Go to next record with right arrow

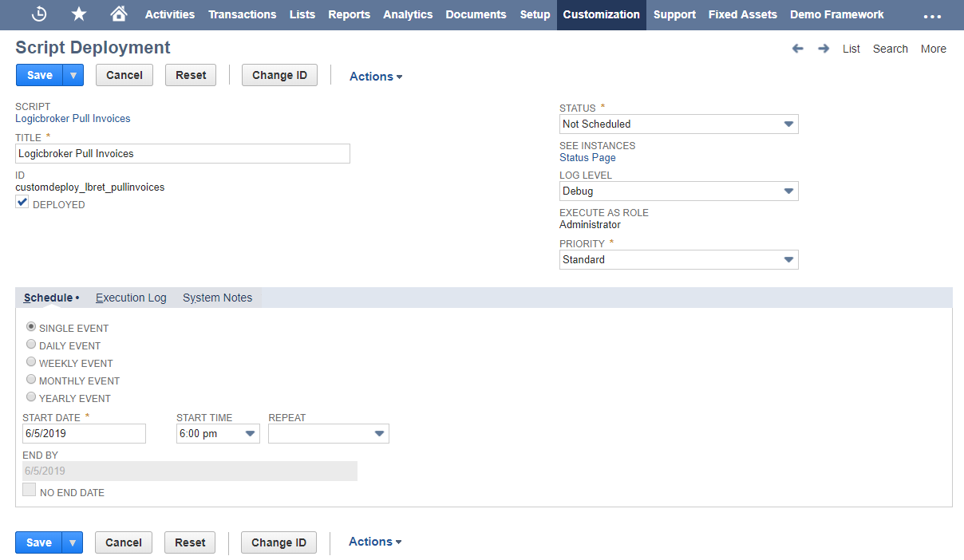(x=824, y=49)
